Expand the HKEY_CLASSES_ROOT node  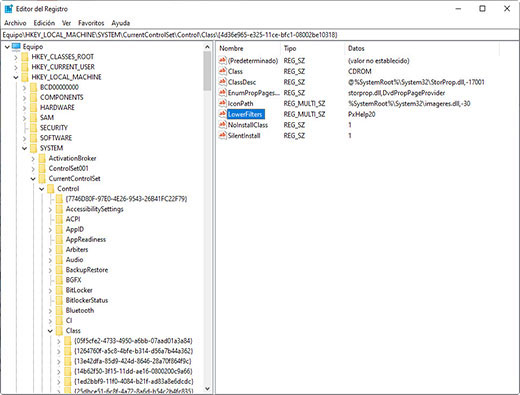pos(16,57)
